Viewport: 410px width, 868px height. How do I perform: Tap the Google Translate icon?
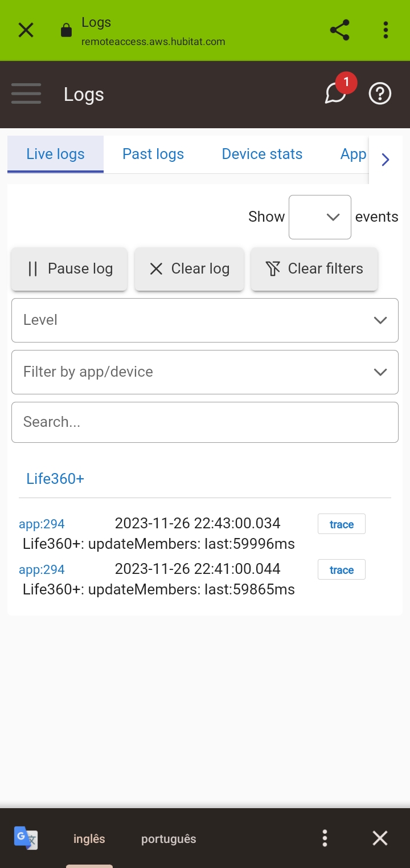[x=26, y=838]
